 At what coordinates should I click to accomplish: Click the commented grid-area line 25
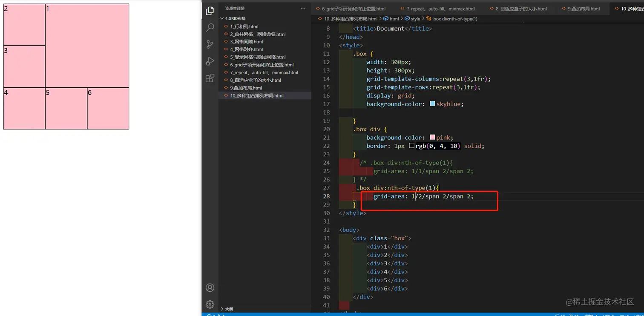[423, 171]
